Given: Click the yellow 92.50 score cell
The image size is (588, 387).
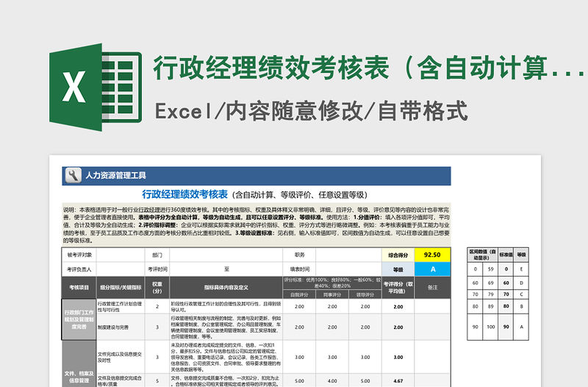Looking at the screenshot, I should (x=432, y=255).
